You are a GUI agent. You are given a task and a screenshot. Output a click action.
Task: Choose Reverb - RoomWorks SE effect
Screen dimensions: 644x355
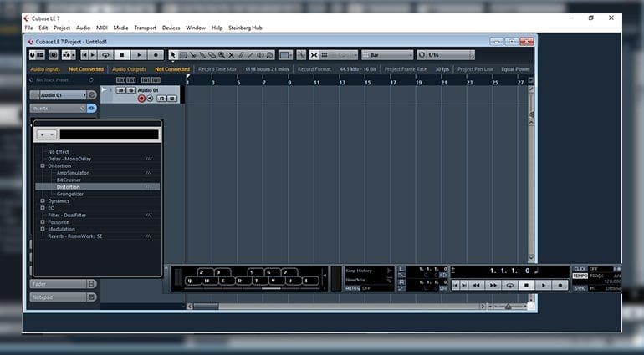(x=74, y=236)
